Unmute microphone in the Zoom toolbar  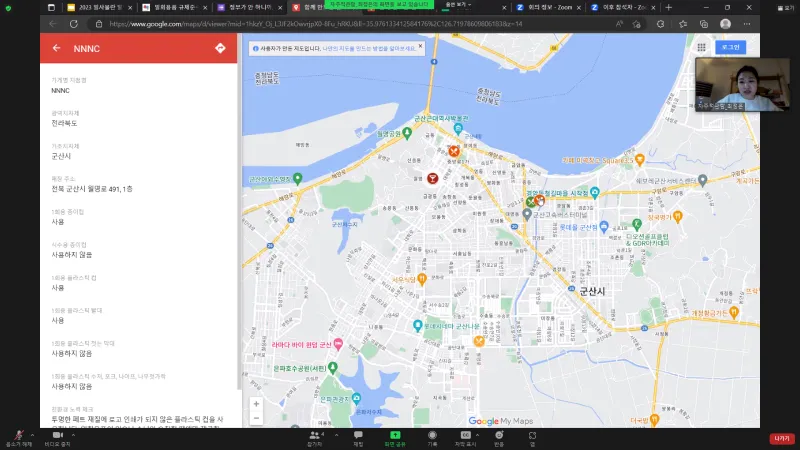[18, 438]
